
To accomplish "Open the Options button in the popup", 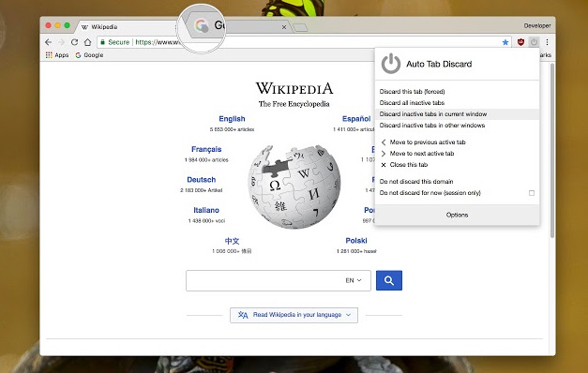I will click(x=457, y=215).
